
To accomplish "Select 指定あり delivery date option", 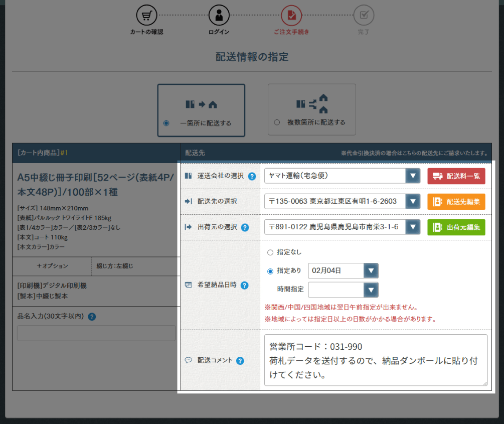I will [x=271, y=271].
